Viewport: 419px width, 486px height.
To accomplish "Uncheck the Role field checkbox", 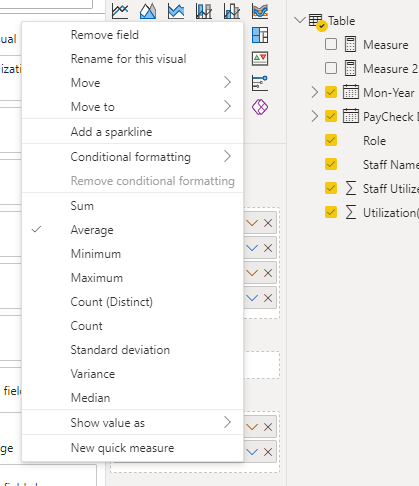I will tap(331, 140).
